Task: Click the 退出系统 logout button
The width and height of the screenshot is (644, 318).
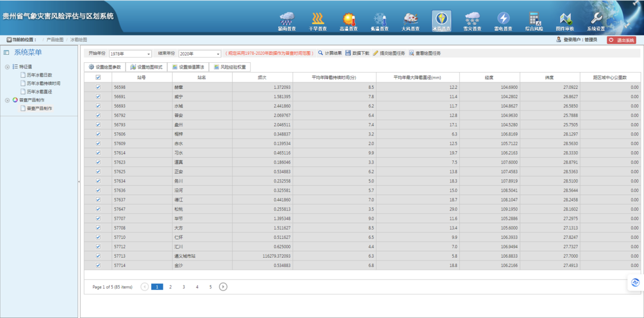Action: [621, 40]
